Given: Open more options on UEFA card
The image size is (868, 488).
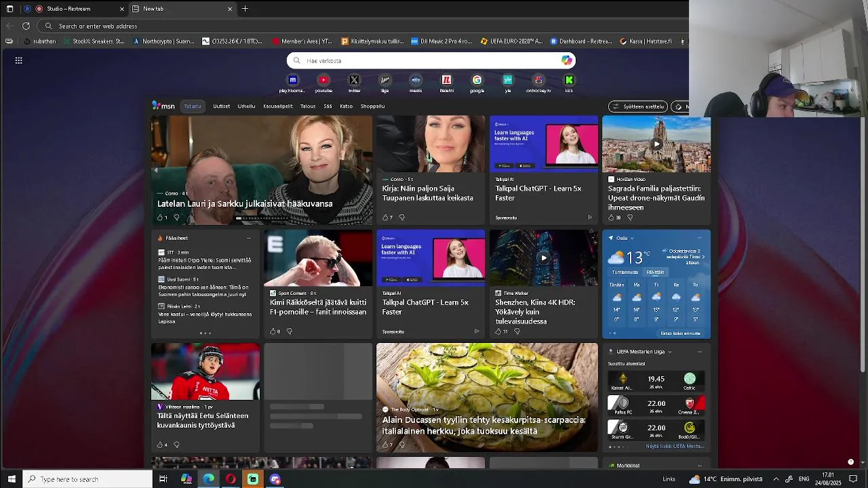Looking at the screenshot, I should 700,352.
